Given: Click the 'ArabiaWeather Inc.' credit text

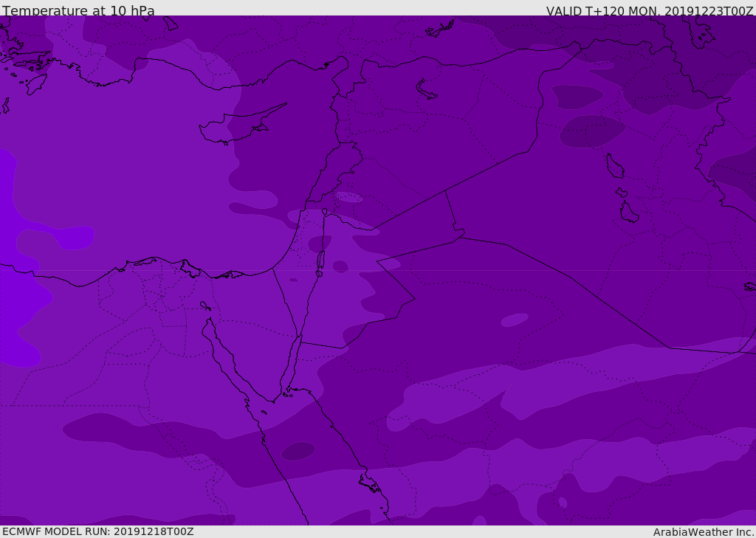Looking at the screenshot, I should tap(704, 532).
